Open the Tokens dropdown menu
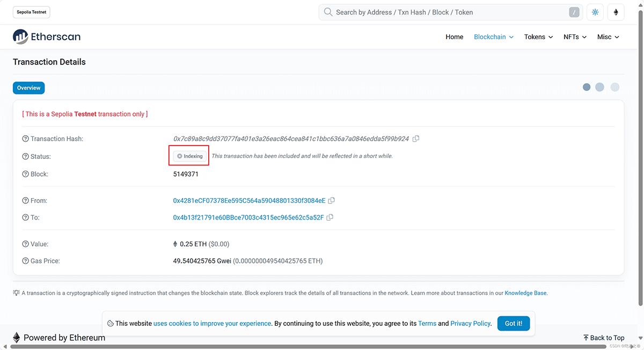Image resolution: width=644 pixels, height=350 pixels. [538, 37]
